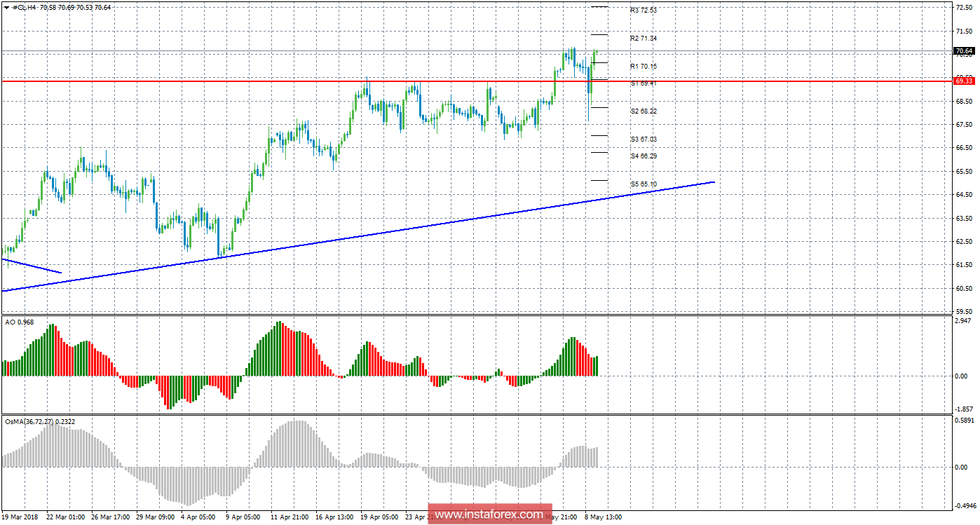Click the 65.50 price axis value
This screenshot has width=980, height=525.
coord(965,172)
